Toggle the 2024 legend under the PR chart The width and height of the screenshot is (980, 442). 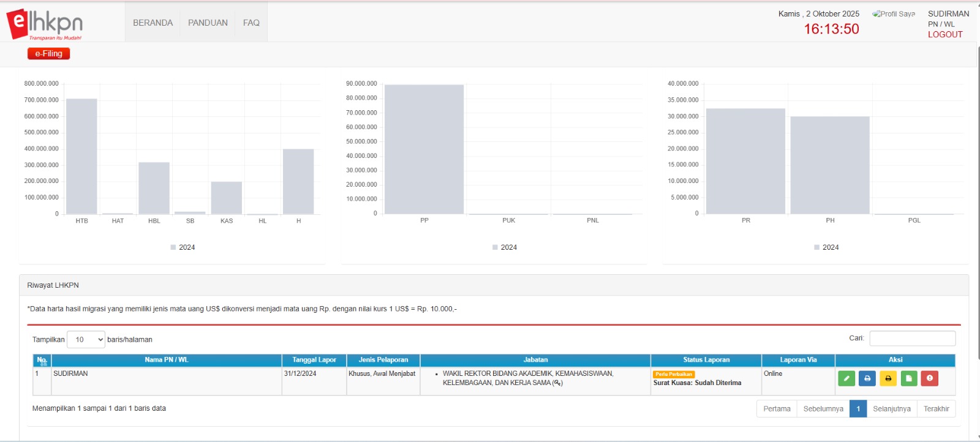(826, 247)
